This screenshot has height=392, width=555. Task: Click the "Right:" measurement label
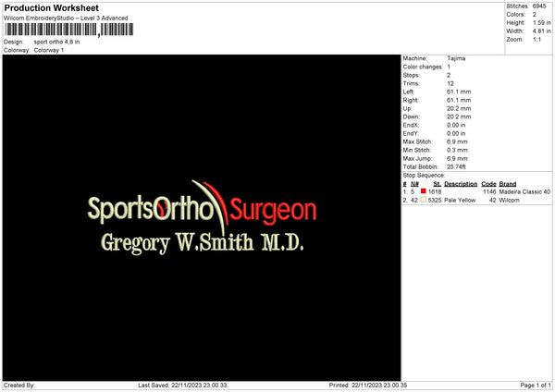(411, 101)
